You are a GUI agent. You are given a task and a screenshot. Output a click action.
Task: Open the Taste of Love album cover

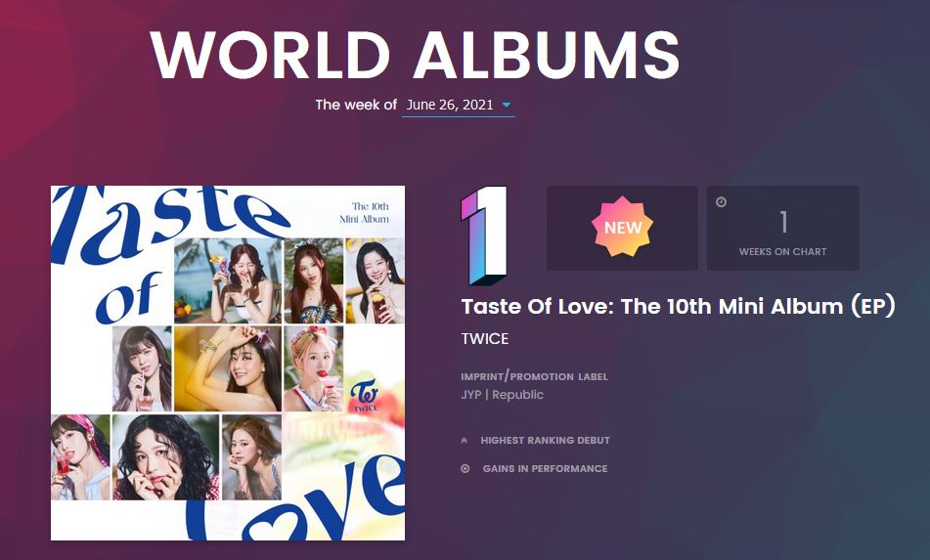click(228, 363)
